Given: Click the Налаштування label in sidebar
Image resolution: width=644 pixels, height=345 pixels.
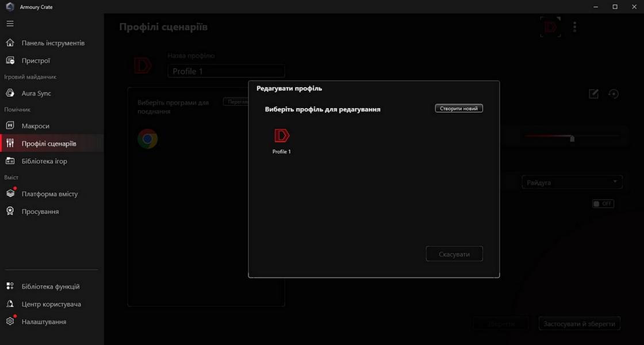Looking at the screenshot, I should (x=44, y=322).
